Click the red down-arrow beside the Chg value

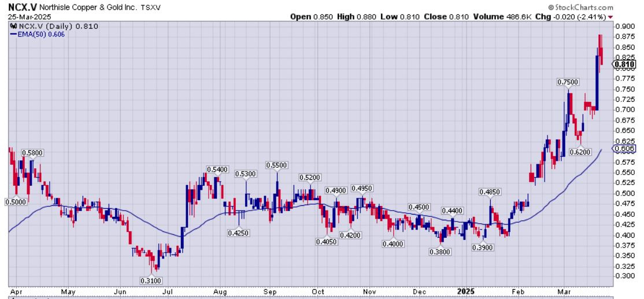point(610,17)
